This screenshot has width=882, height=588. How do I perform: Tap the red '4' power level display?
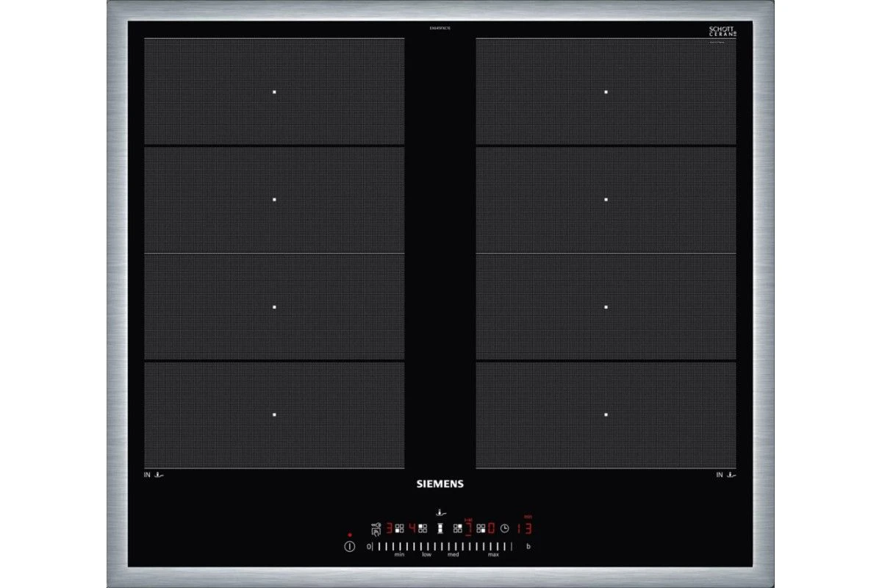click(x=412, y=528)
